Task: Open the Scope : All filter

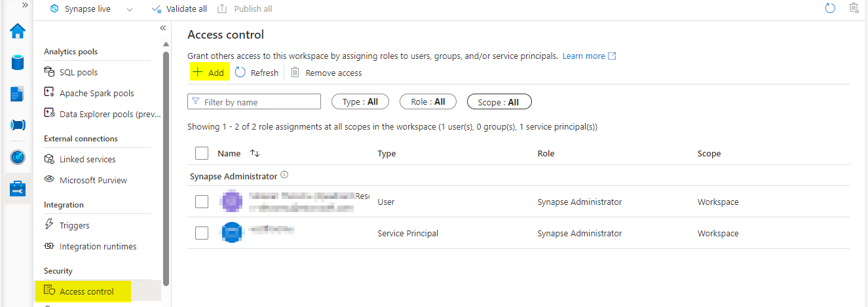Action: pyautogui.click(x=499, y=102)
